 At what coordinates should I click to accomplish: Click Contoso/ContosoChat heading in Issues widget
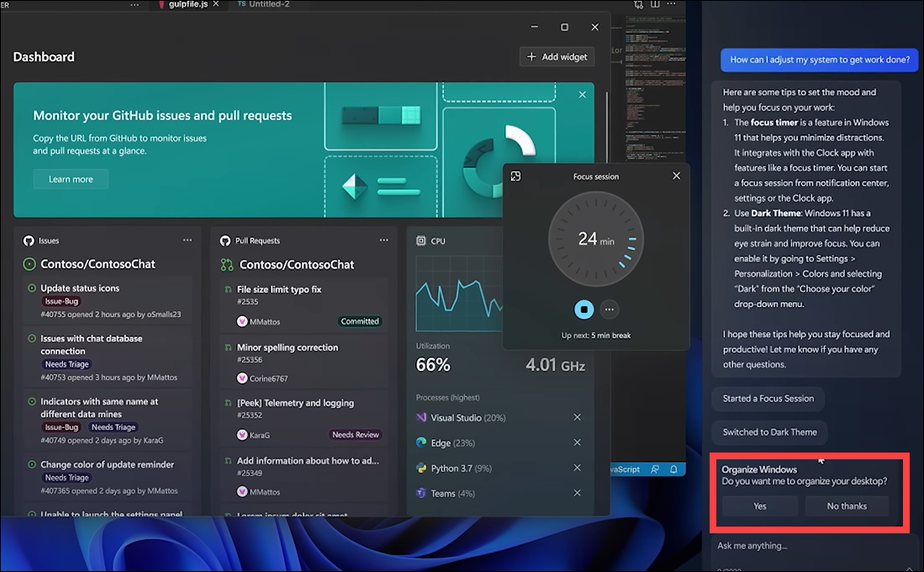tap(98, 264)
